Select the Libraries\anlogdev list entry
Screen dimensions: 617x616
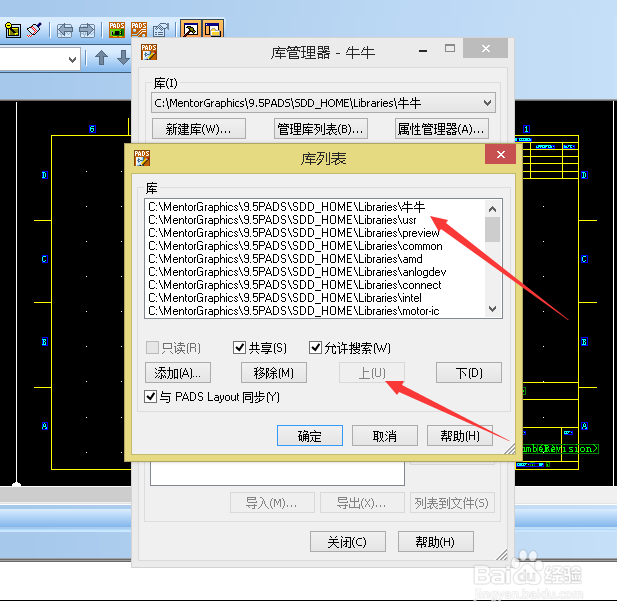pos(315,272)
